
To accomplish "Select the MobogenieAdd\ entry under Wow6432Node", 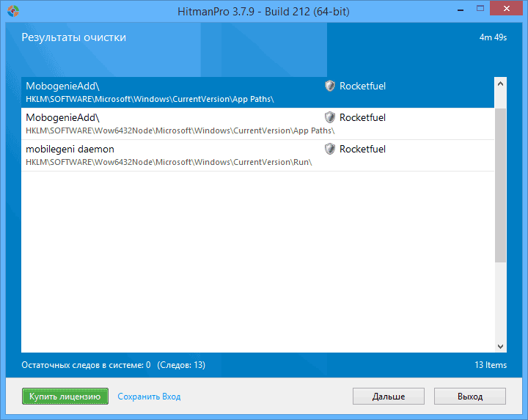I will (257, 124).
